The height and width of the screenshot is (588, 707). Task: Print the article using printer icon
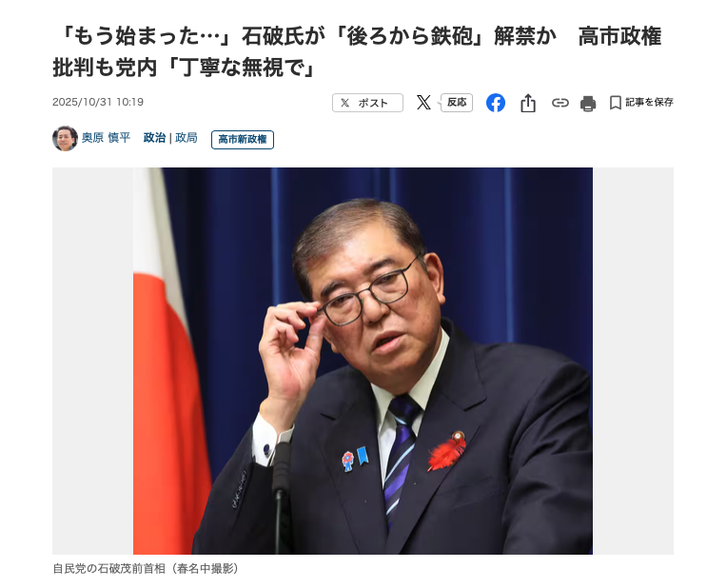click(588, 104)
